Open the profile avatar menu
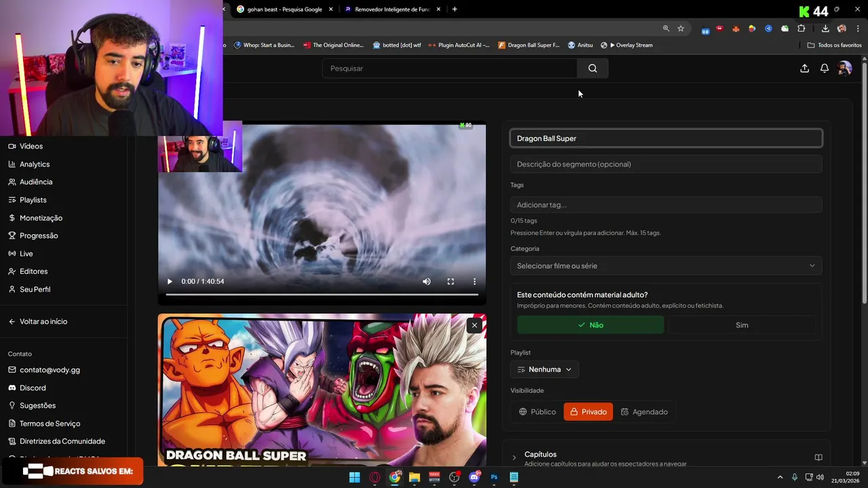Image resolution: width=868 pixels, height=488 pixels. [844, 68]
